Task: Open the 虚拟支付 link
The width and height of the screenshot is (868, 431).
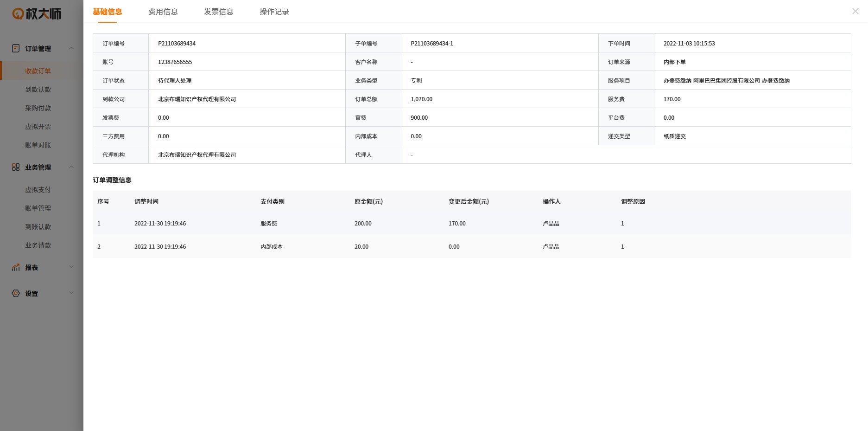Action: (x=38, y=189)
